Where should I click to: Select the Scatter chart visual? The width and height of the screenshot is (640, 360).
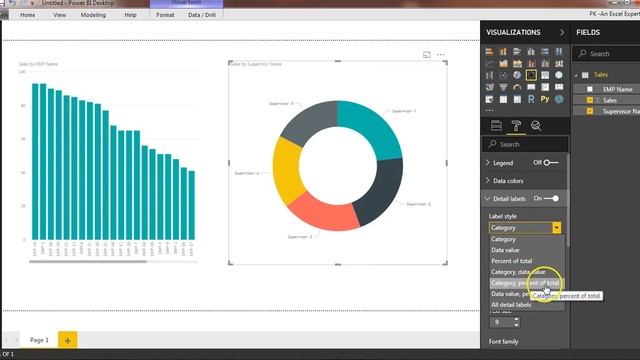click(503, 75)
